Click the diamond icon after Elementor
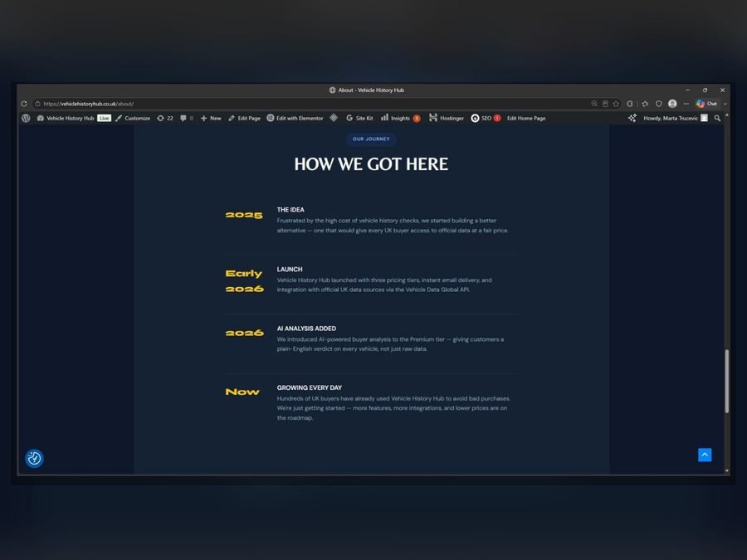The width and height of the screenshot is (747, 560). pyautogui.click(x=334, y=118)
